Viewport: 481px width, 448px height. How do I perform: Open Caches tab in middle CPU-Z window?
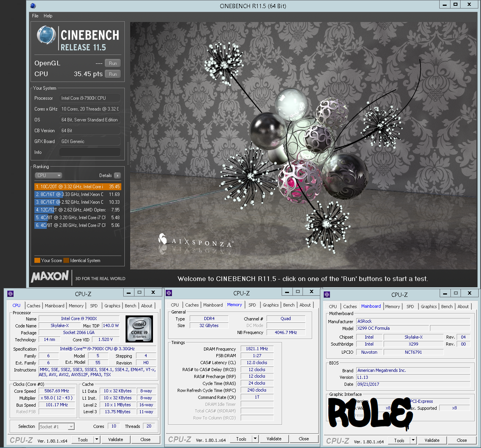[192, 305]
